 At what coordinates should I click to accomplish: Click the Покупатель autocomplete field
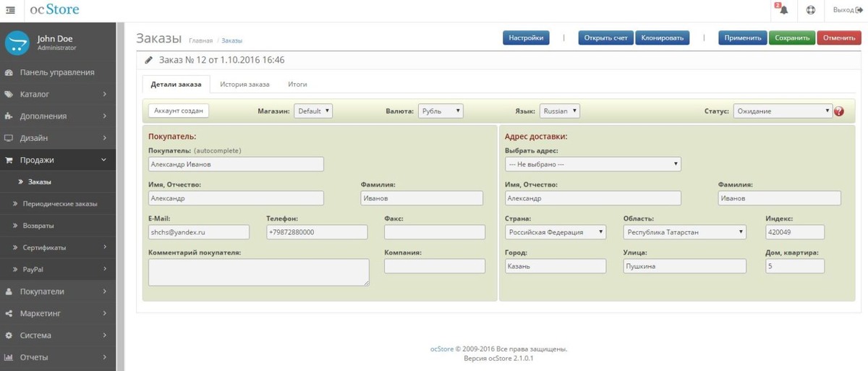click(236, 164)
